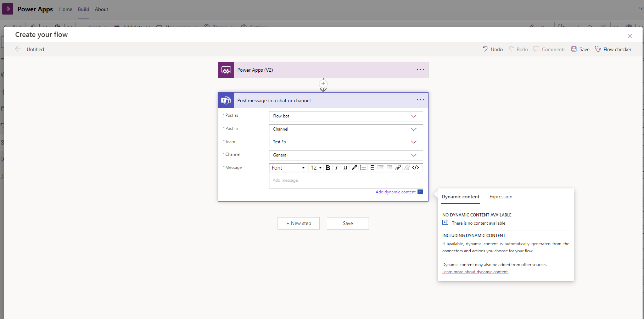Click the Add message input field
Screen dimensions: 644x319
click(346, 180)
